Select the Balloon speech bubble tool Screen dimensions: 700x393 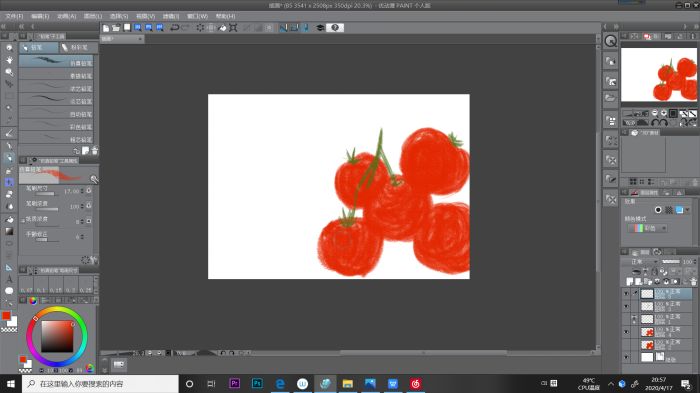9,291
